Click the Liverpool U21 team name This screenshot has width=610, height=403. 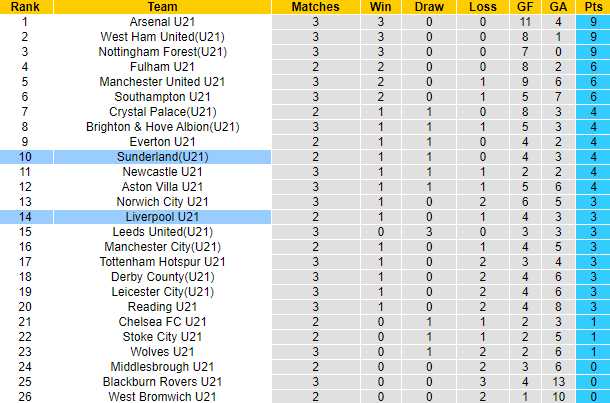tap(163, 217)
